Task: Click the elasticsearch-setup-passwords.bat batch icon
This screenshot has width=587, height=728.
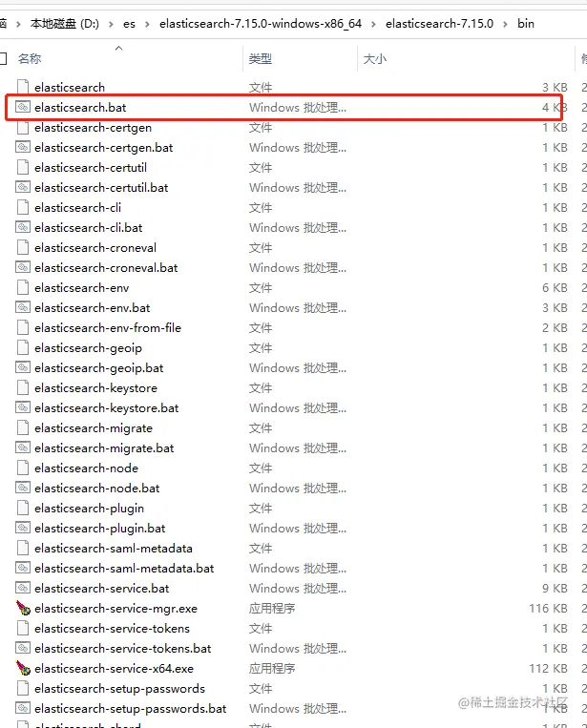Action: 23,708
